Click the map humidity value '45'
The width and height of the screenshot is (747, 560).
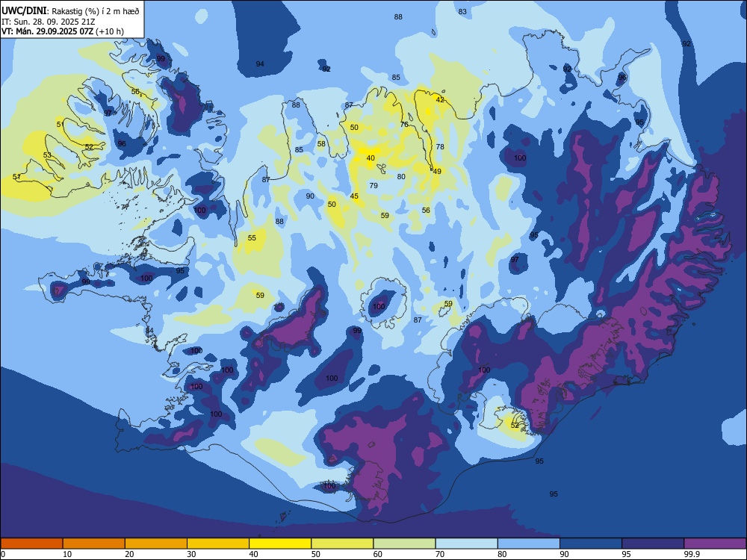[354, 196]
